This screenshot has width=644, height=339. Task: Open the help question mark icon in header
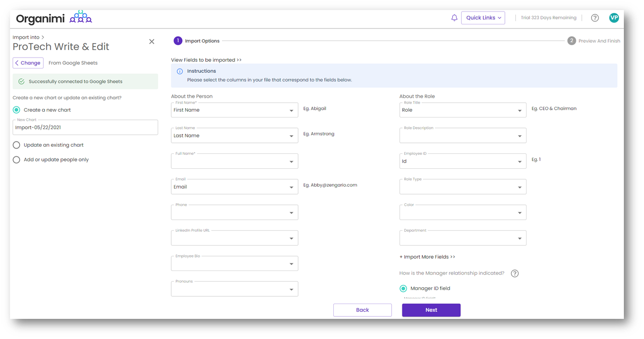pyautogui.click(x=595, y=18)
